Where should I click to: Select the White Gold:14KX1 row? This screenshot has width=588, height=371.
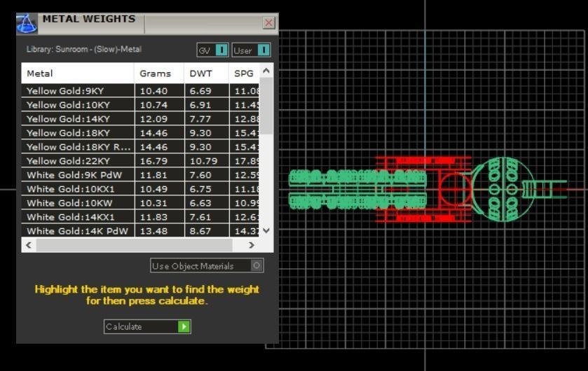[x=140, y=217]
